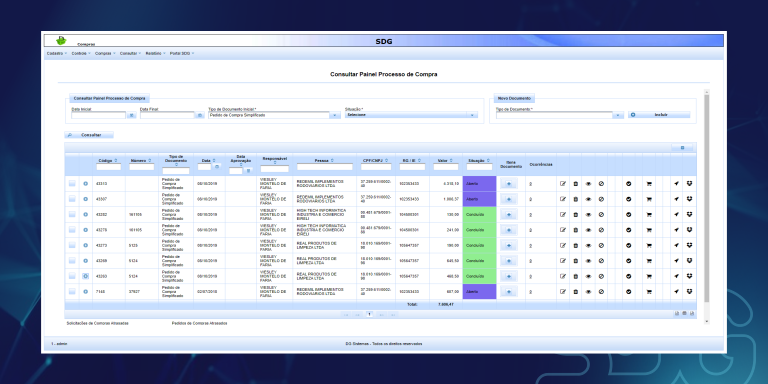Click the Pessoa column filter field
This screenshot has height=384, width=768.
(x=324, y=167)
